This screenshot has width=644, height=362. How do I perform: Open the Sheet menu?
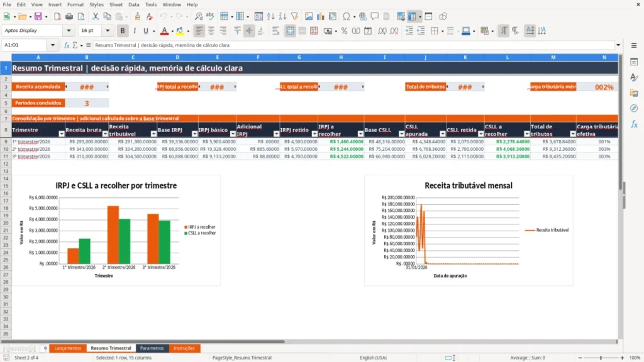click(x=116, y=4)
